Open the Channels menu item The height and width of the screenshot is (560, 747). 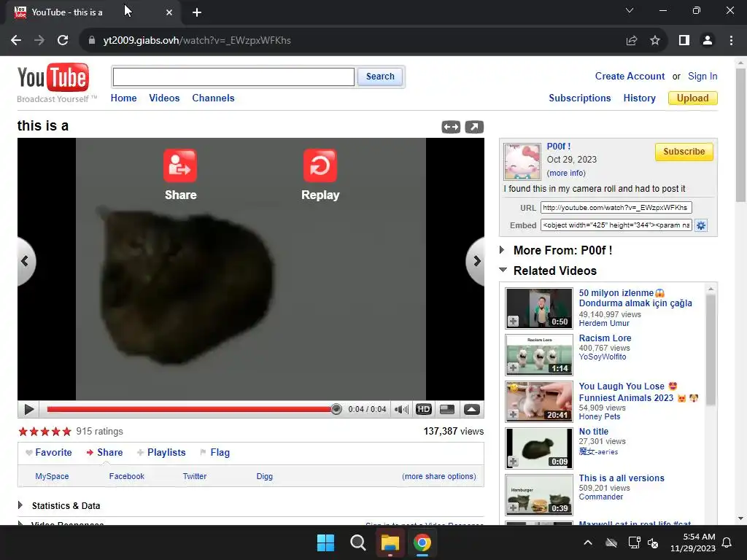click(x=214, y=98)
